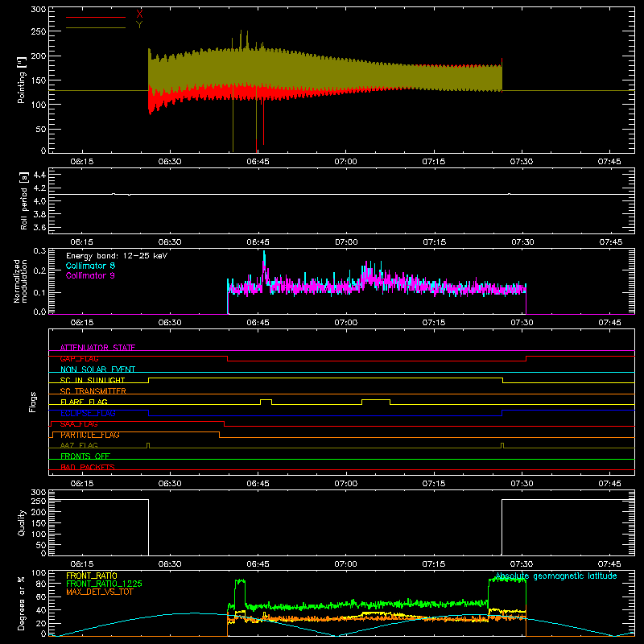
Task: Select the NON_SOLAR_EVENT flag label
Action: 97,369
